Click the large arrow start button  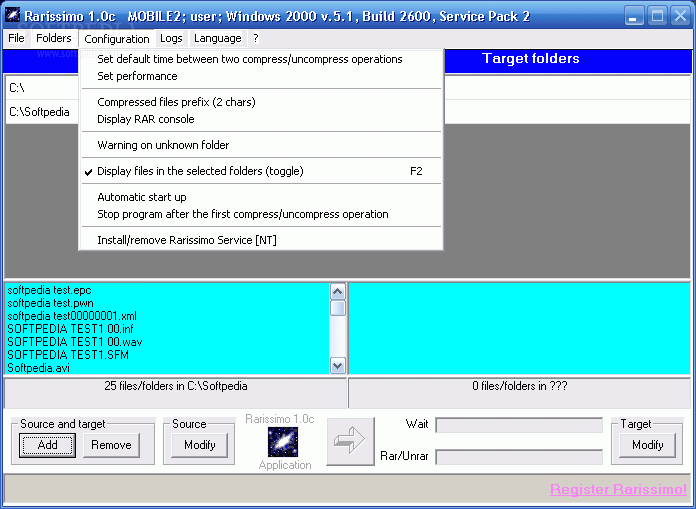[x=350, y=441]
